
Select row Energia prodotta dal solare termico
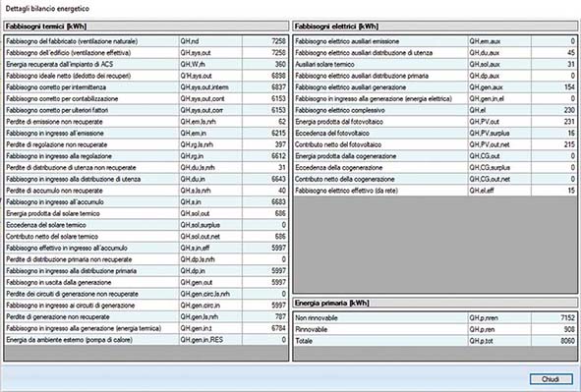point(146,213)
